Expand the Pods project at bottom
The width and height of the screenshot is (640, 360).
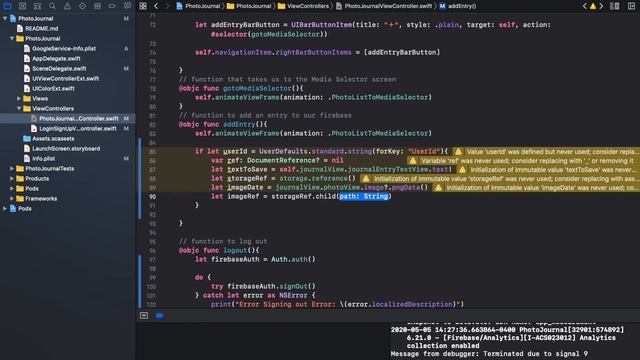[5, 209]
